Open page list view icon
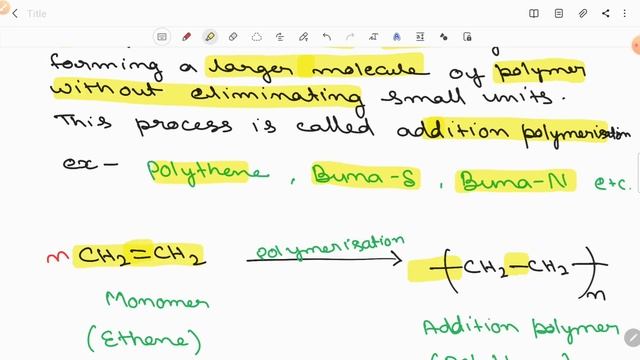The image size is (640, 360). point(559,13)
